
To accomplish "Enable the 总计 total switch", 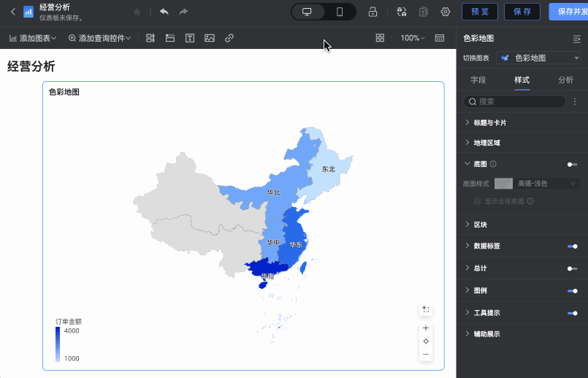I will (x=572, y=268).
